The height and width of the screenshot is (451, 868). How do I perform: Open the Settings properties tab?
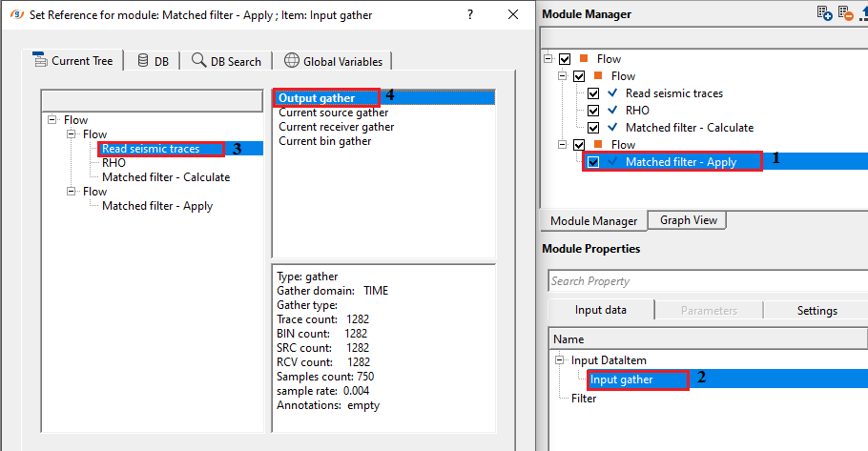[x=816, y=310]
